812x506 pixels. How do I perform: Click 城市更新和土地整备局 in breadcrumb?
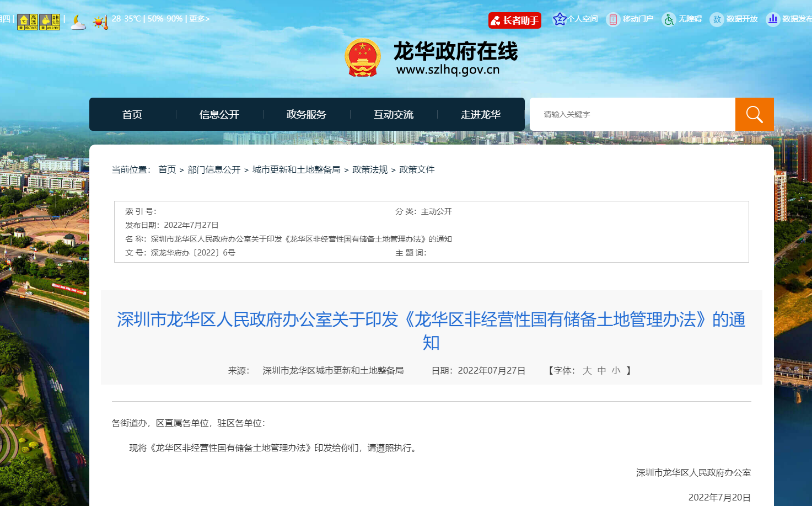296,169
